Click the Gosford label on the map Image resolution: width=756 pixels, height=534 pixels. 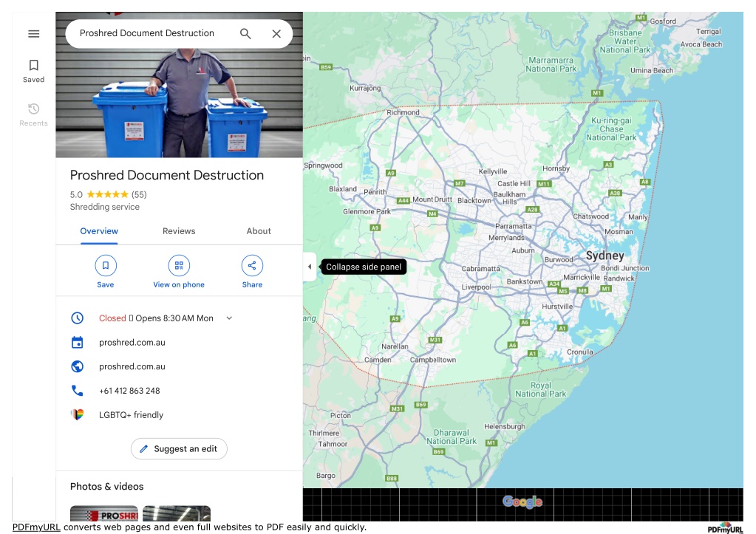(x=663, y=21)
